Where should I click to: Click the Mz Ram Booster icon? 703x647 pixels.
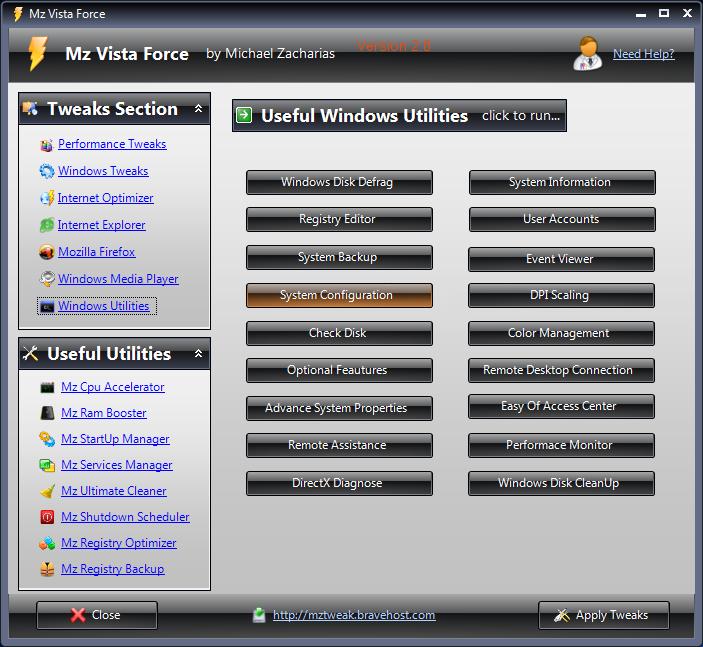[x=46, y=413]
